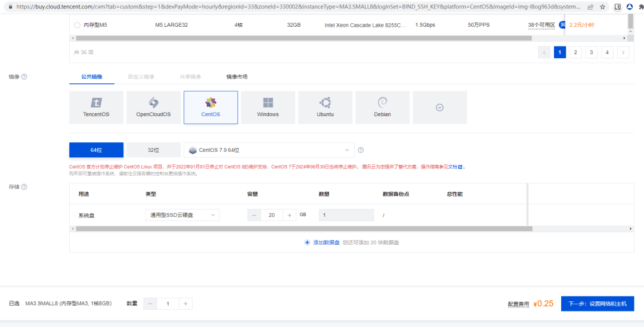Select the 内存型M5 instance radio button

click(x=77, y=25)
